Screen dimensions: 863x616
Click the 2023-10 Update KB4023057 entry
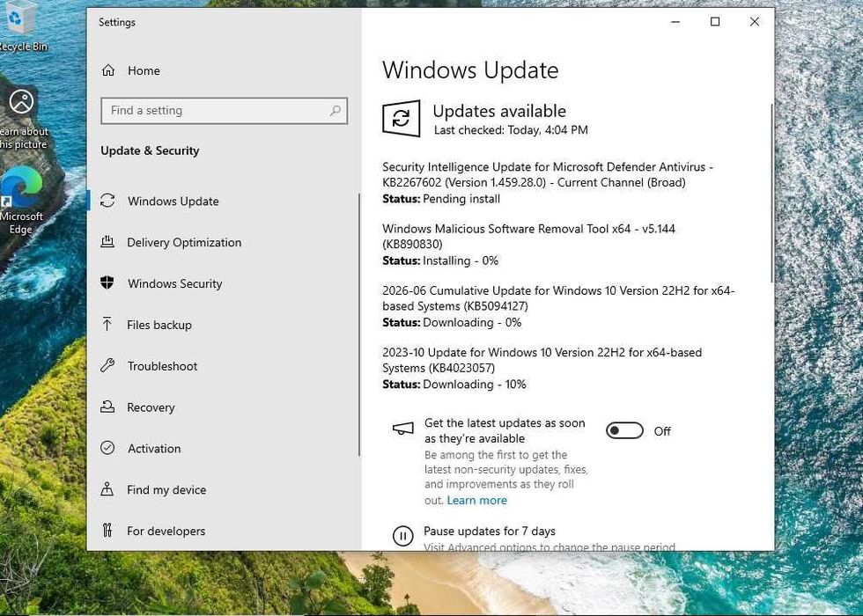(542, 368)
